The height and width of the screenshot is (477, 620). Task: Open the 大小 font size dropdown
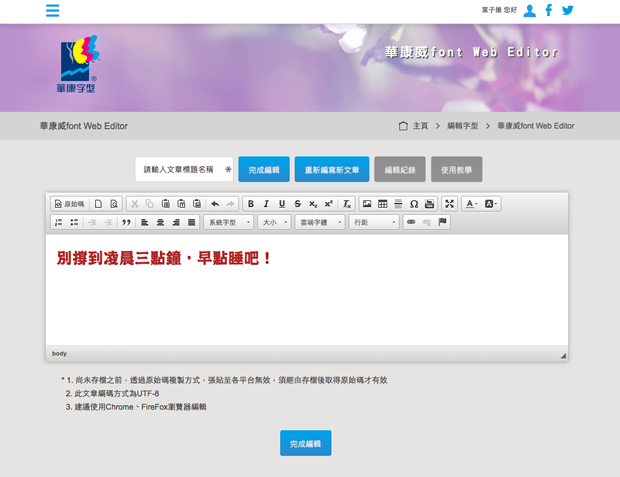click(x=274, y=222)
